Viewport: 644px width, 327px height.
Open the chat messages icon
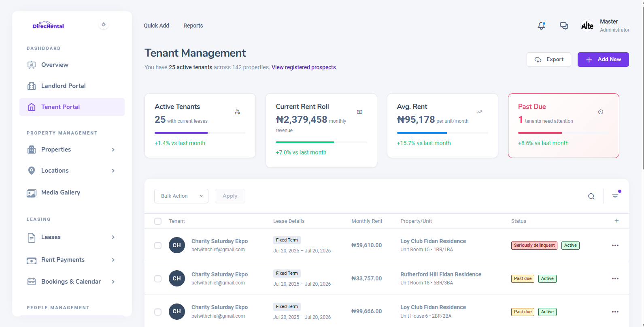564,26
